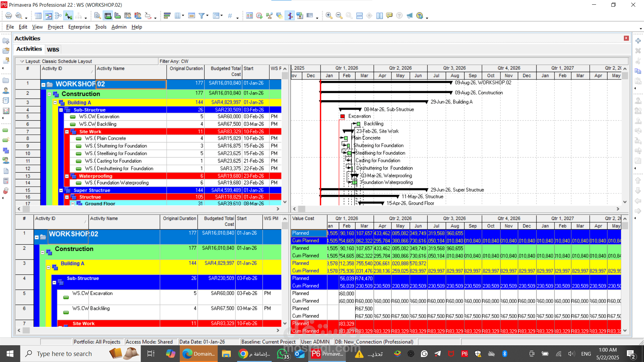Show the Resource Usage Spreadsheet panel
The width and height of the screenshot is (644, 362).
(127, 16)
